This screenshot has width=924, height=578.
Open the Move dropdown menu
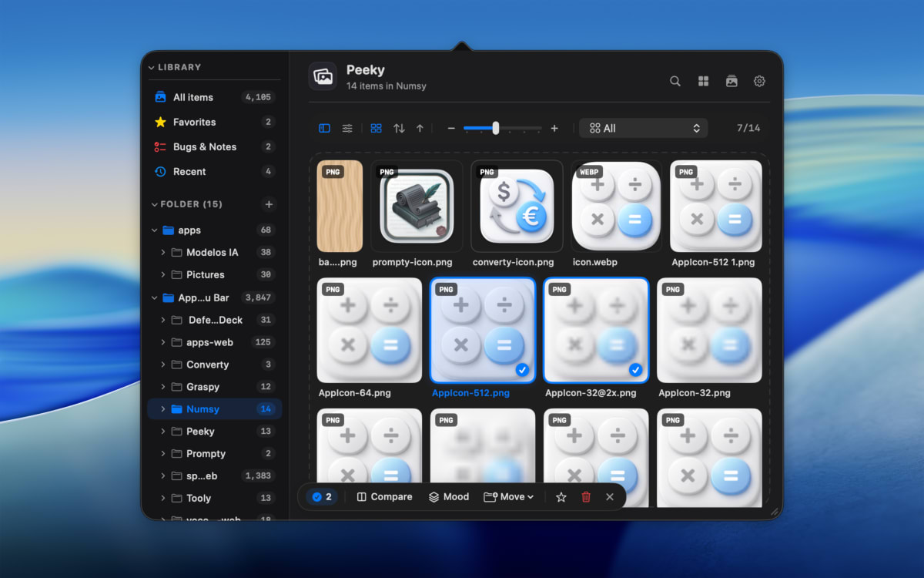(x=508, y=497)
